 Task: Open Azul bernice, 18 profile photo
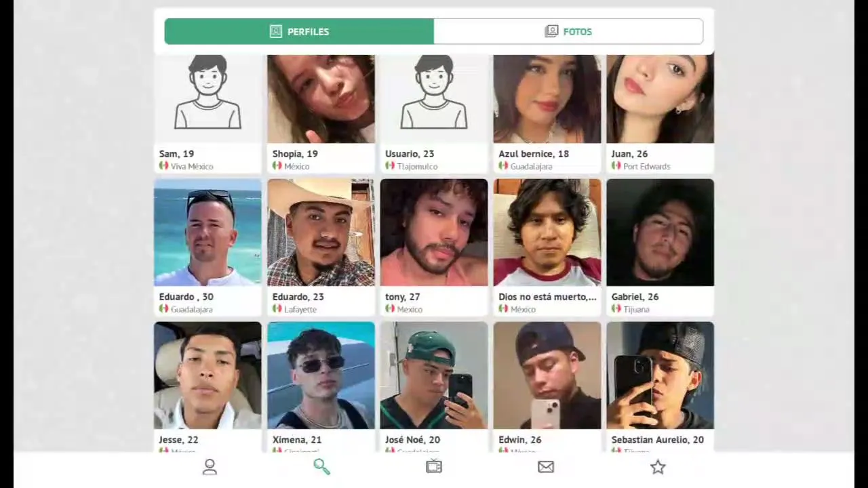click(x=547, y=99)
